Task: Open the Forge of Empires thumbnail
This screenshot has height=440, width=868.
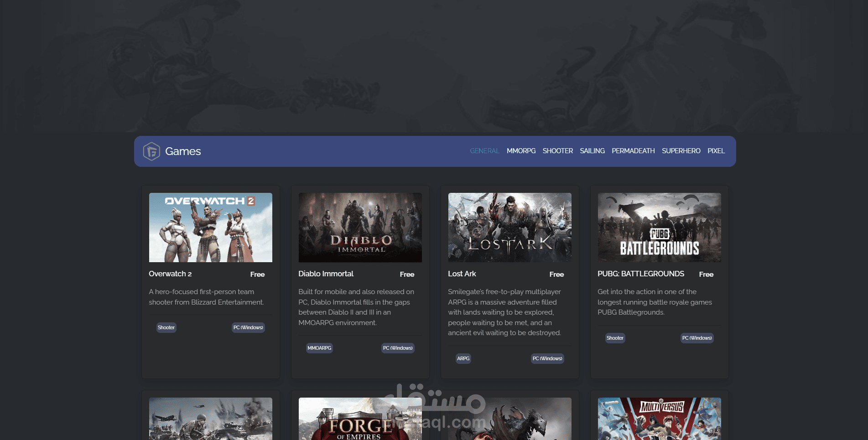Action: coord(360,419)
